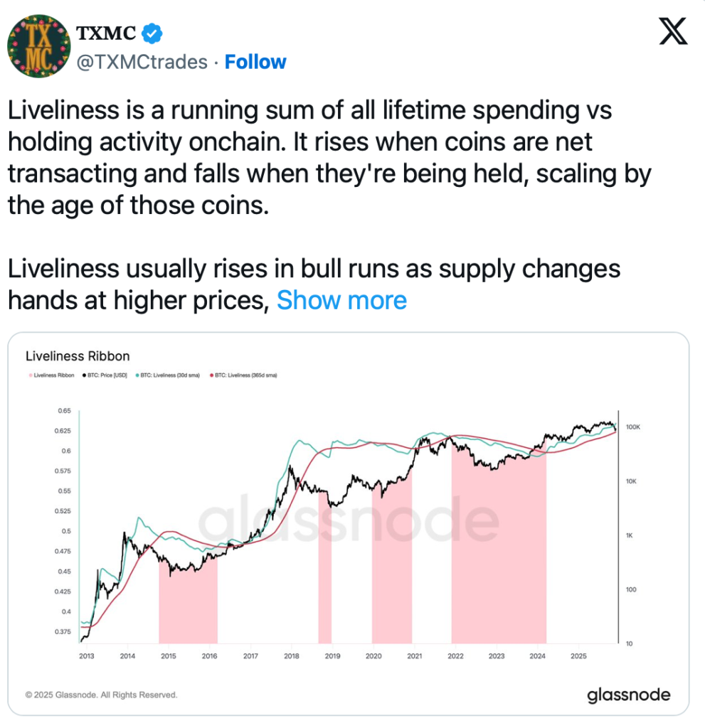705x728 pixels.
Task: Click the 2021 label on the time axis
Action: click(414, 656)
